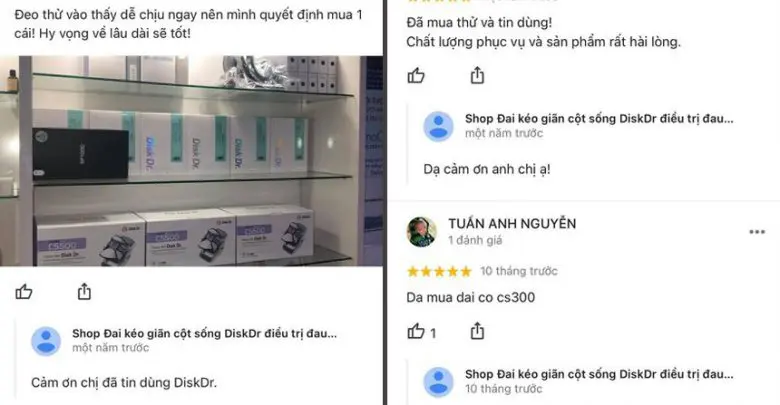Share the 'Đã mua thử và tin dùng' review
Viewport: 780px width, 405px height.
coord(477,75)
